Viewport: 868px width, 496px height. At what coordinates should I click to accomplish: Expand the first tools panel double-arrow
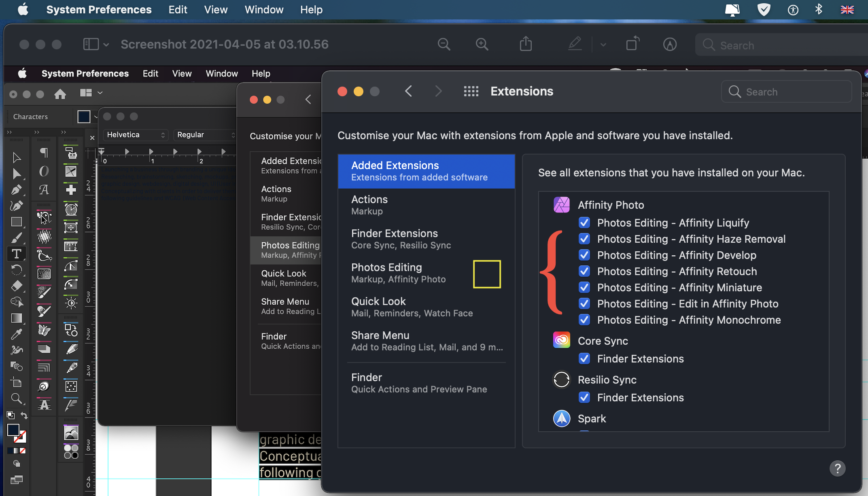pos(10,132)
